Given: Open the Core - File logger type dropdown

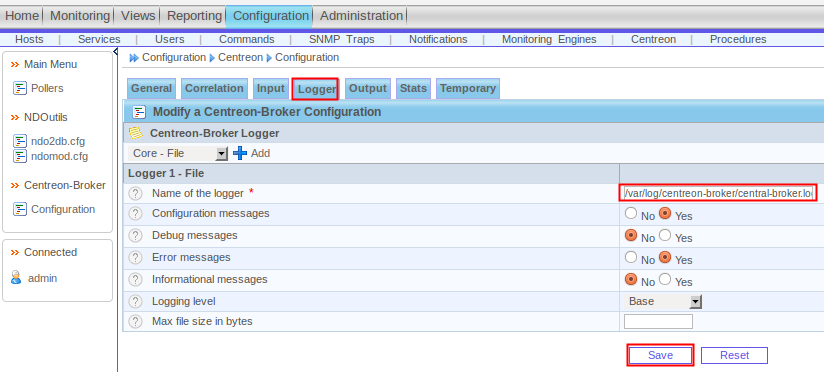Looking at the screenshot, I should tap(178, 153).
